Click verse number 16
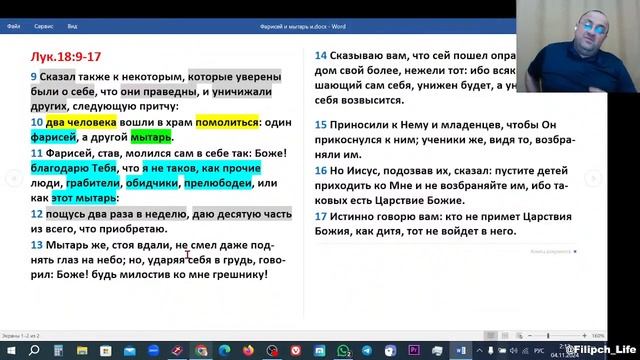640x360 pixels. point(320,171)
